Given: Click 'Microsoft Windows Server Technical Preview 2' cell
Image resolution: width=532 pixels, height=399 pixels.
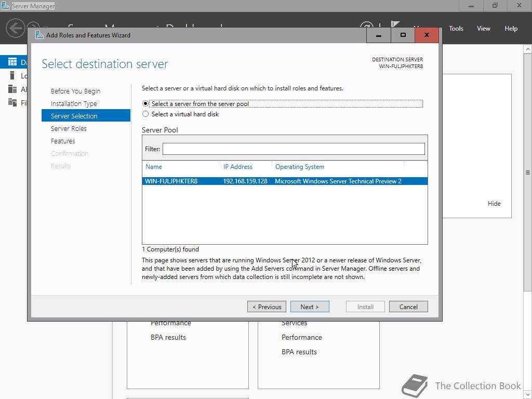Looking at the screenshot, I should point(338,181).
